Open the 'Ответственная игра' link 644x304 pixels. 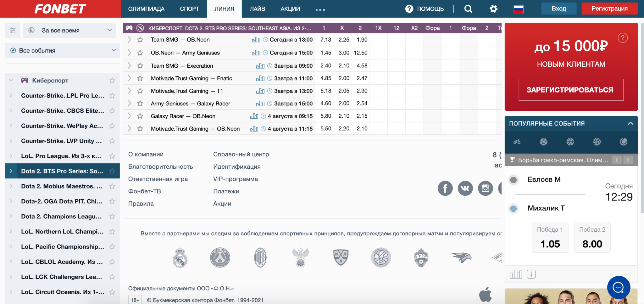coord(158,179)
